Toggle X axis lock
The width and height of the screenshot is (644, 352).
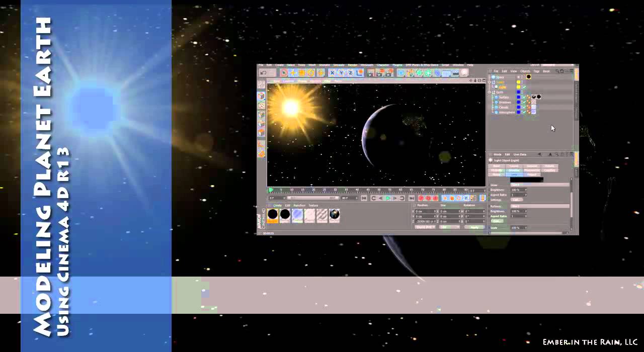(332, 72)
